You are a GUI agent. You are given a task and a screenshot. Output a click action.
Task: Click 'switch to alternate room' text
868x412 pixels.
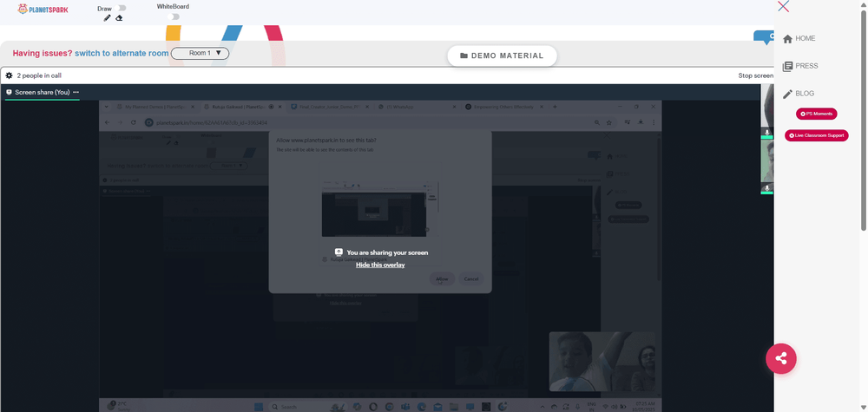click(x=122, y=54)
